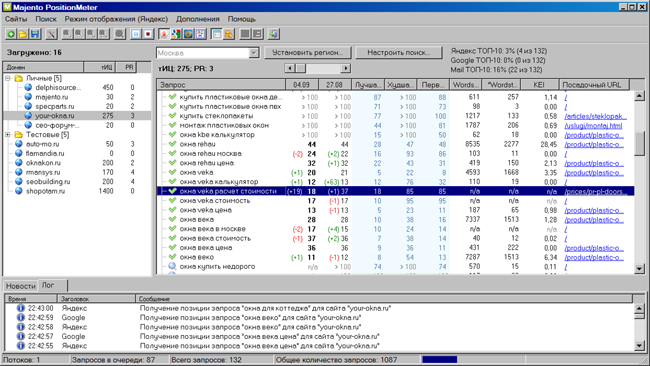Open the /uslugi/montaj.html landing URL link
This screenshot has width=650, height=366.
pos(593,126)
